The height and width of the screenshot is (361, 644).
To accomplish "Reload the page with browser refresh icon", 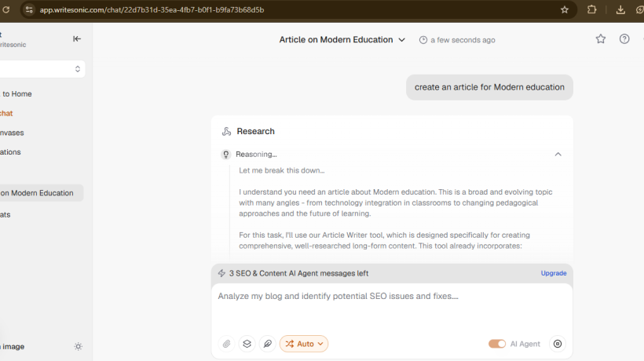I will (5, 9).
